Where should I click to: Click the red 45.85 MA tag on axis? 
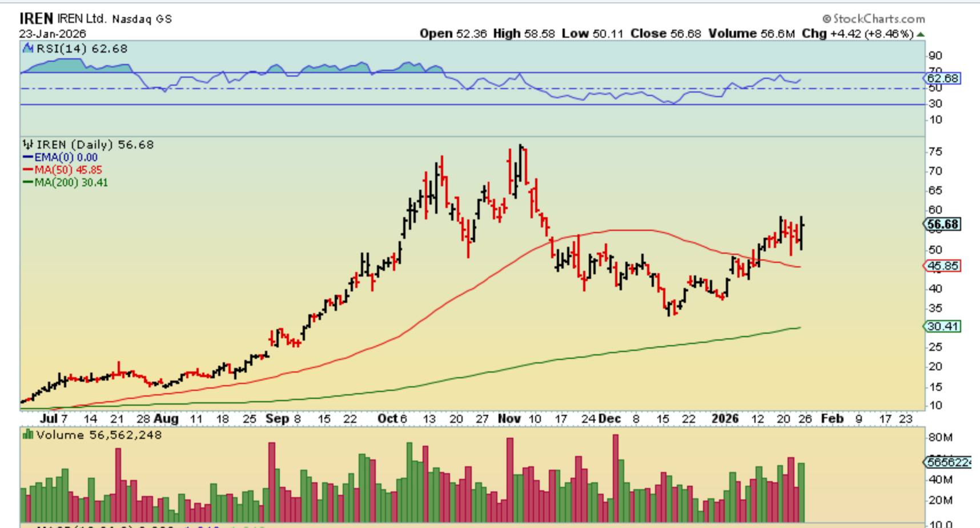pos(942,266)
